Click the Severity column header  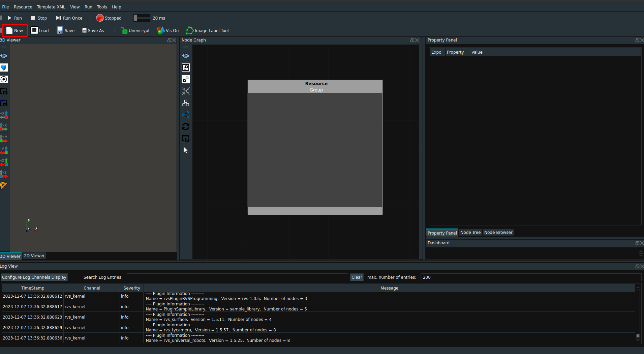coord(132,288)
